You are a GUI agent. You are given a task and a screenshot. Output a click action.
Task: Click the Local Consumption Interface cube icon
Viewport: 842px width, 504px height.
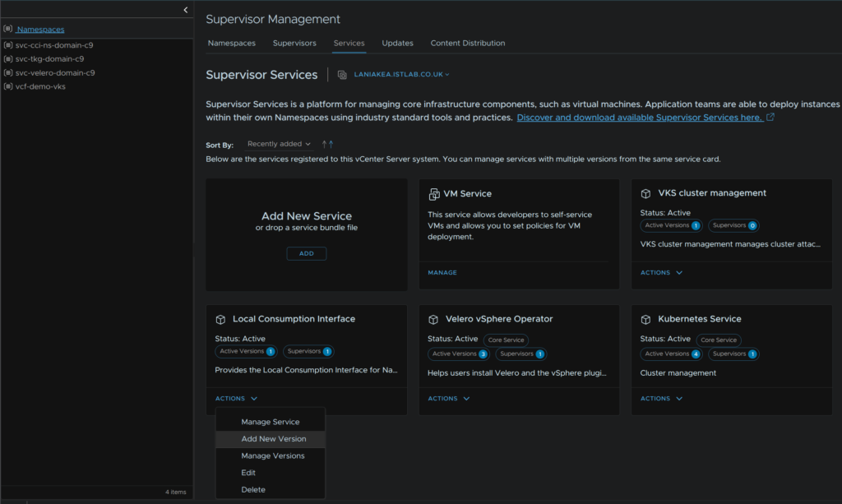pos(220,319)
